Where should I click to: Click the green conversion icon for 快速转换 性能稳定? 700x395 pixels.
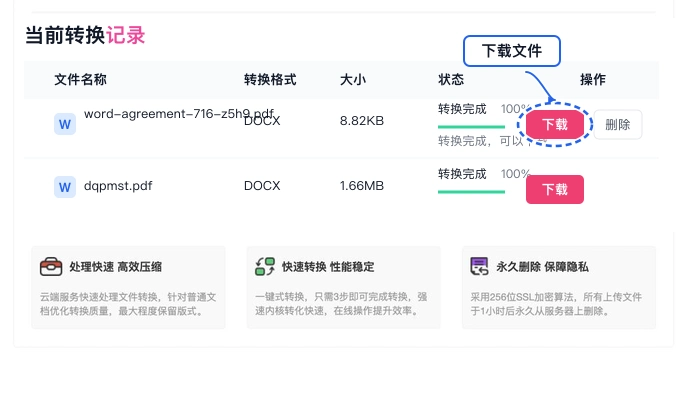point(265,266)
